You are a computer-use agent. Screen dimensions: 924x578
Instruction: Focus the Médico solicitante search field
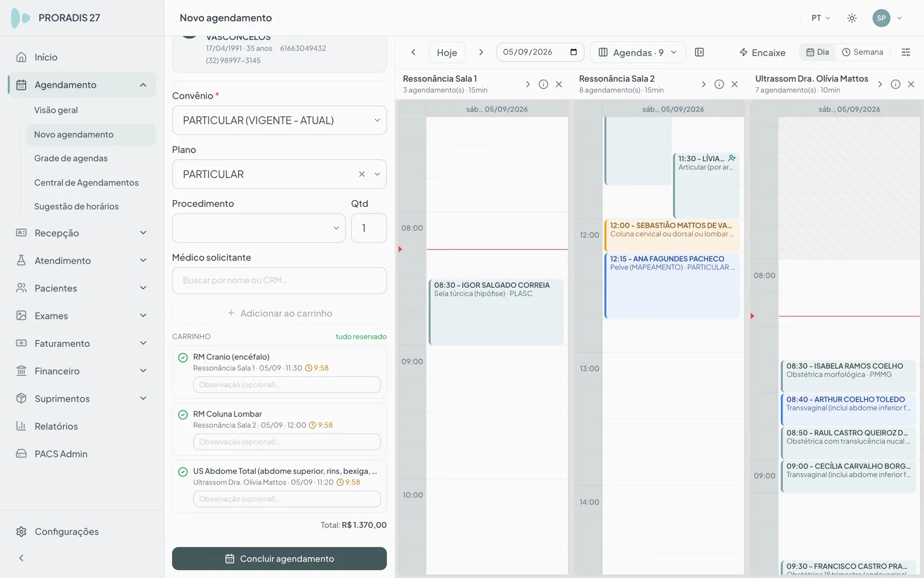click(280, 280)
